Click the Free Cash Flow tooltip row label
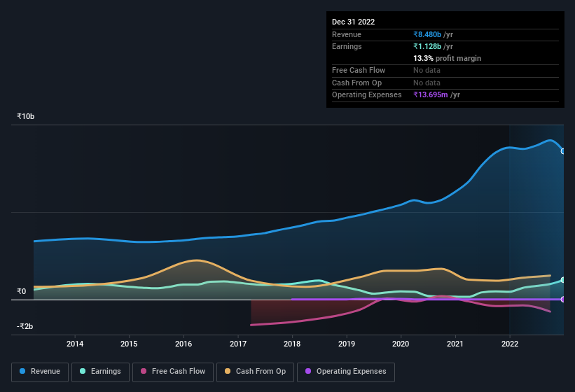Screen dimensions: 575x392 pos(359,70)
